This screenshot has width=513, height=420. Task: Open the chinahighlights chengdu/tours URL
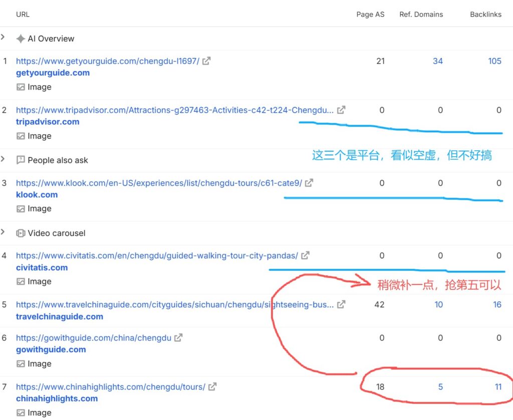pyautogui.click(x=111, y=387)
